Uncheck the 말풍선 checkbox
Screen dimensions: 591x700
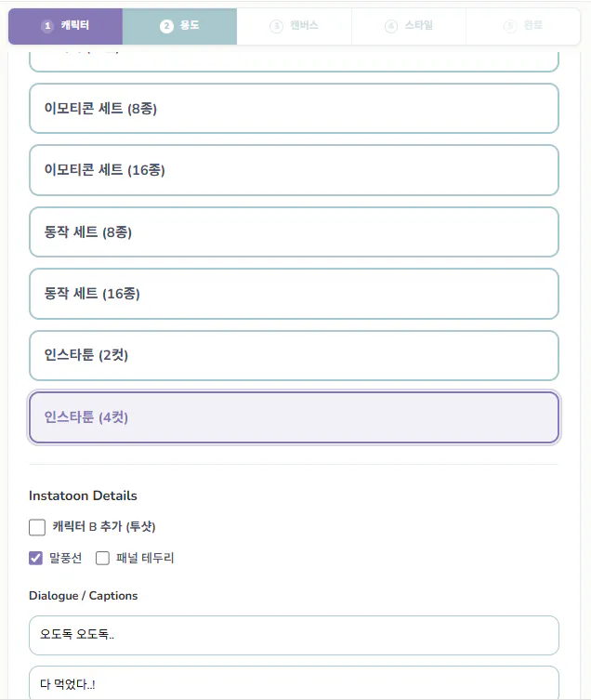pyautogui.click(x=36, y=559)
